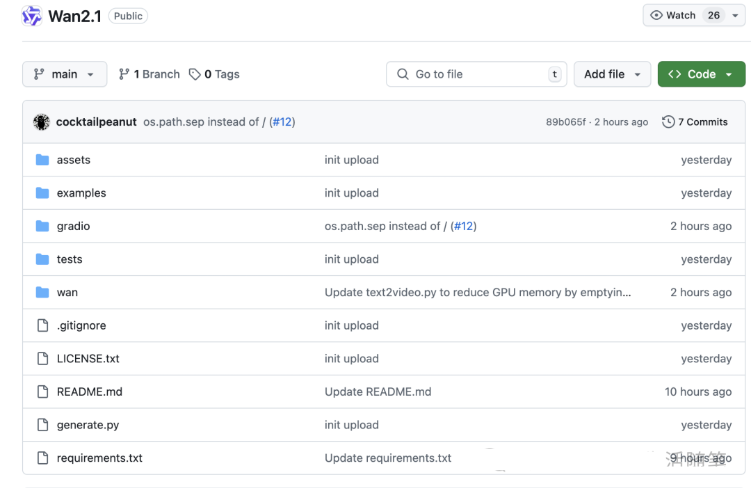Click the commit history clock icon
The image size is (756, 488).
pyautogui.click(x=668, y=122)
